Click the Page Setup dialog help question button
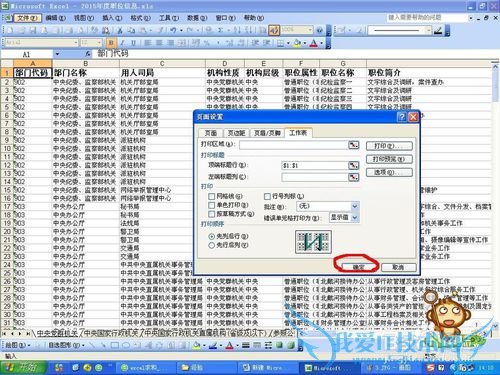Viewport: 500px width, 375px height. tap(402, 117)
